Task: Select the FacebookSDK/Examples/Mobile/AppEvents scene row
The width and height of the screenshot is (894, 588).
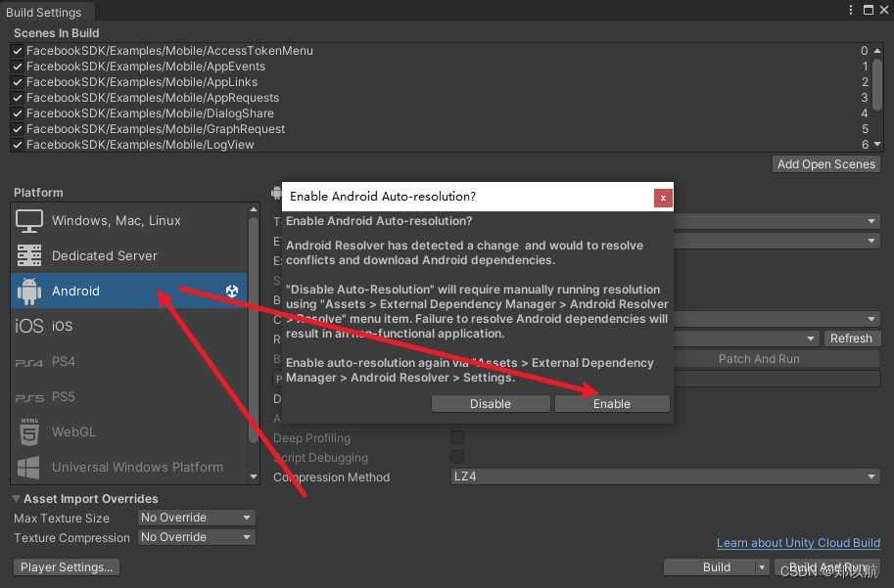Action: [x=441, y=67]
